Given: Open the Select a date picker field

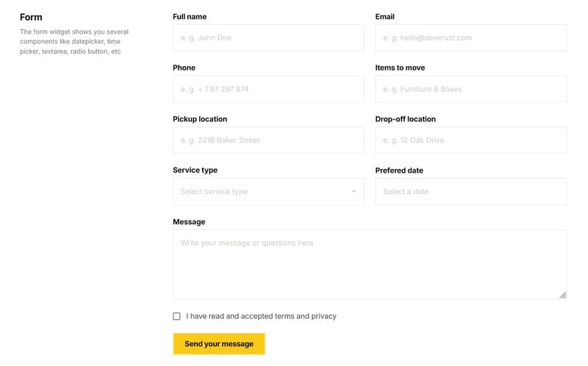Looking at the screenshot, I should click(470, 192).
